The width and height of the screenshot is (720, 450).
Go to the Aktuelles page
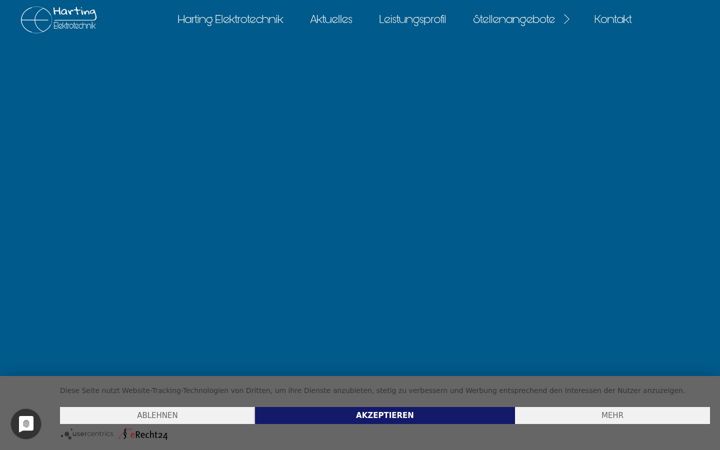(331, 19)
